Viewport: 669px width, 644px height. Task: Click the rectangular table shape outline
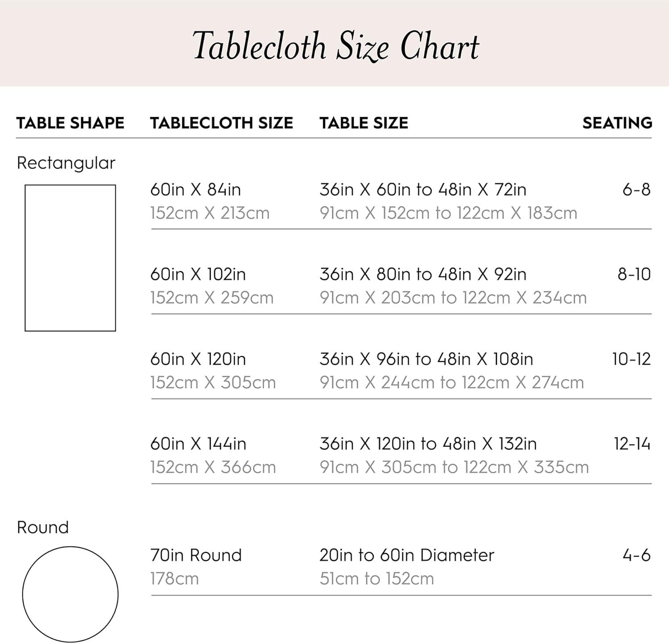coord(70,258)
